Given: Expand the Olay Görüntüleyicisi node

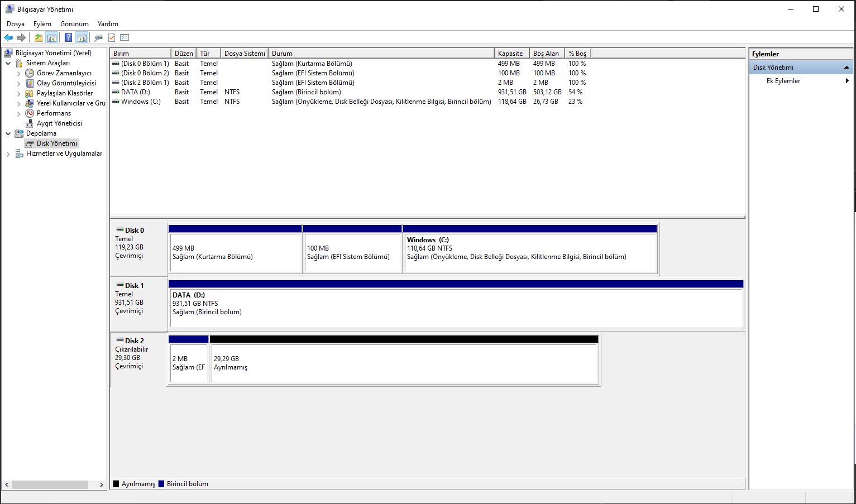Looking at the screenshot, I should click(19, 83).
